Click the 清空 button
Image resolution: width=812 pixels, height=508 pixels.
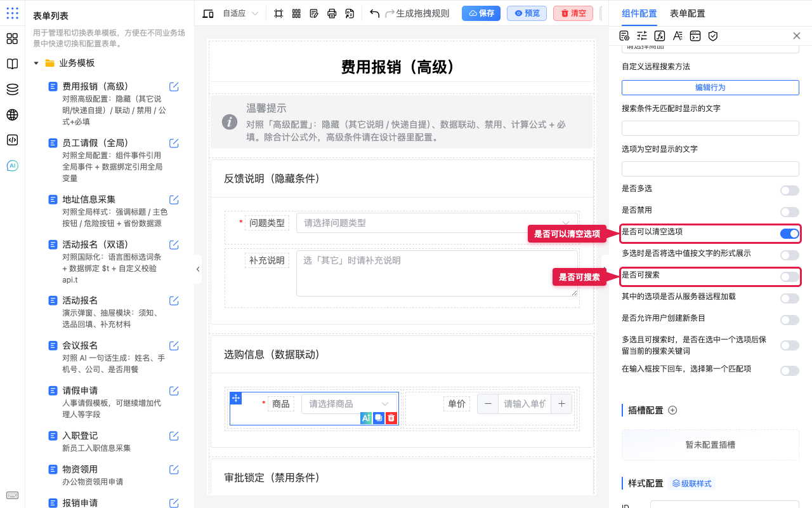pos(573,13)
